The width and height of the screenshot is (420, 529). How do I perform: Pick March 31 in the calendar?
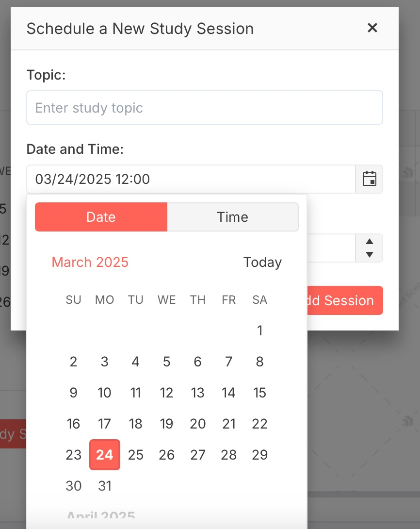[104, 486]
